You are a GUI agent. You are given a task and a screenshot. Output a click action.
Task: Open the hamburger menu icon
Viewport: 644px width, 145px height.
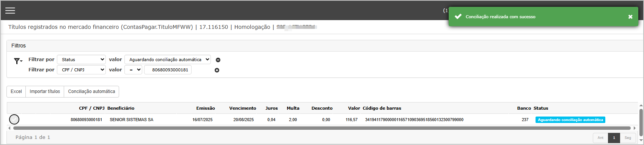10,11
